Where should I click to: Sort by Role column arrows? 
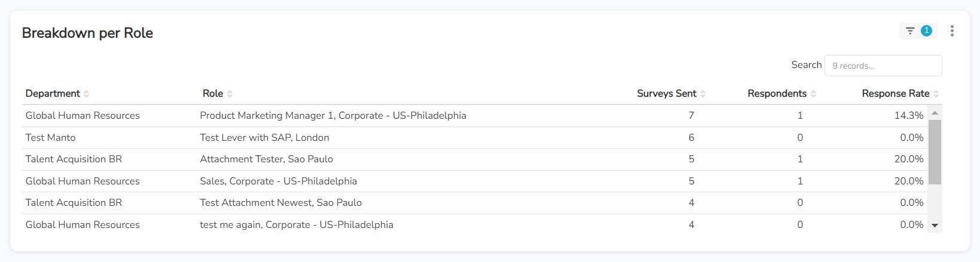(230, 94)
